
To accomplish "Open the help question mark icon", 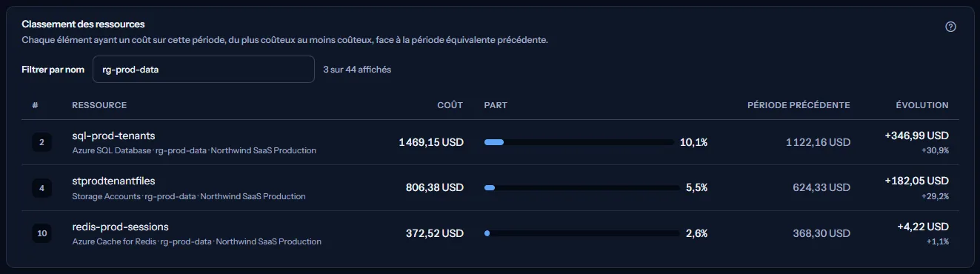I will (x=951, y=27).
